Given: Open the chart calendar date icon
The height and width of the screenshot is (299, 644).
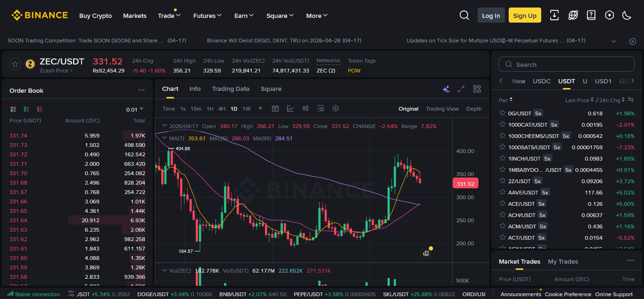Looking at the screenshot, I should pos(275,109).
